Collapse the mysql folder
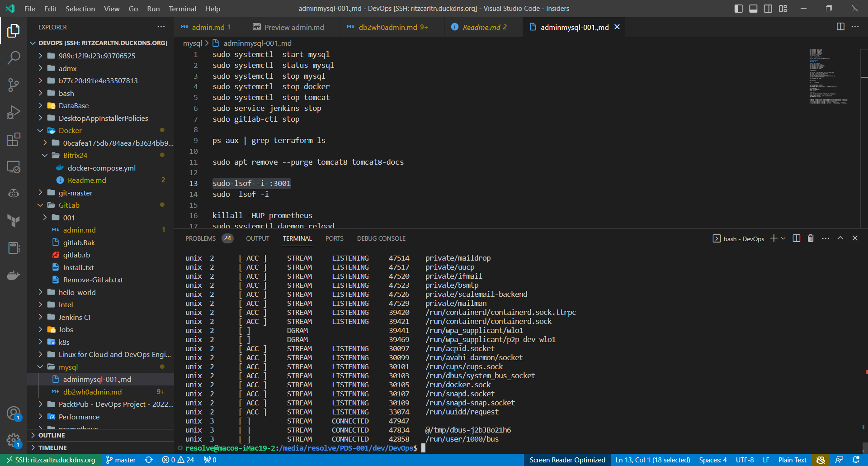868x466 pixels. click(x=100, y=367)
